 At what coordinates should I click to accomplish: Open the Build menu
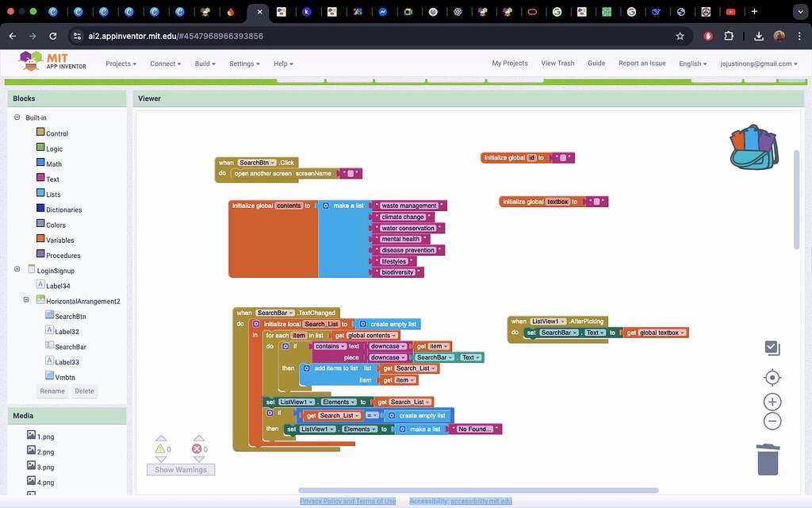click(x=205, y=63)
